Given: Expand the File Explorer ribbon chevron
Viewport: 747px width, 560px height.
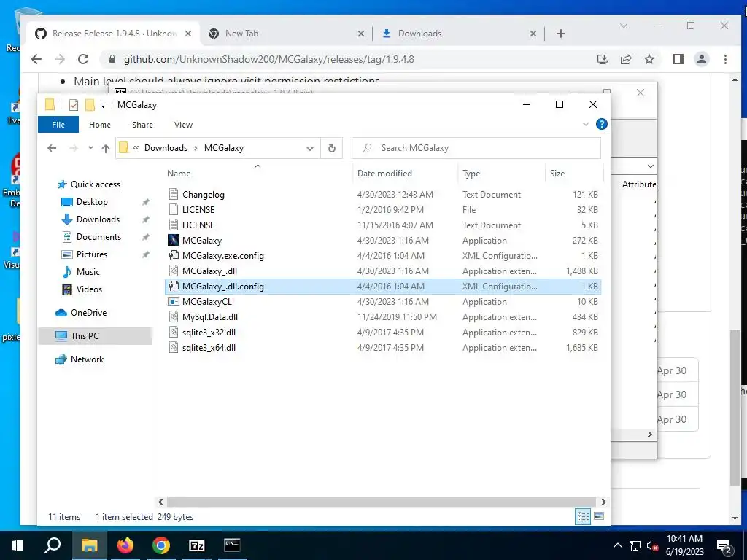Looking at the screenshot, I should click(586, 124).
